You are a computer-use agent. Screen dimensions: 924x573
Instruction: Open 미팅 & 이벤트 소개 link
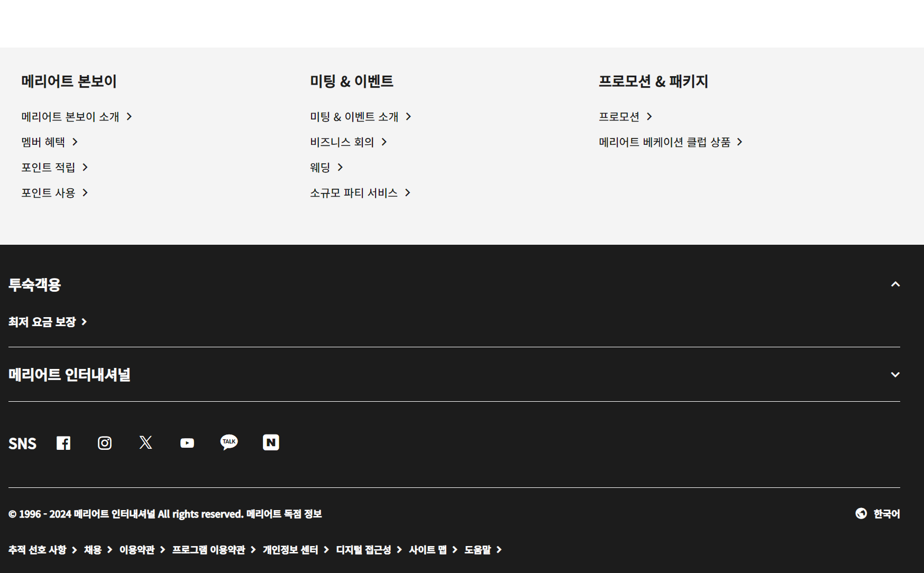coord(361,116)
